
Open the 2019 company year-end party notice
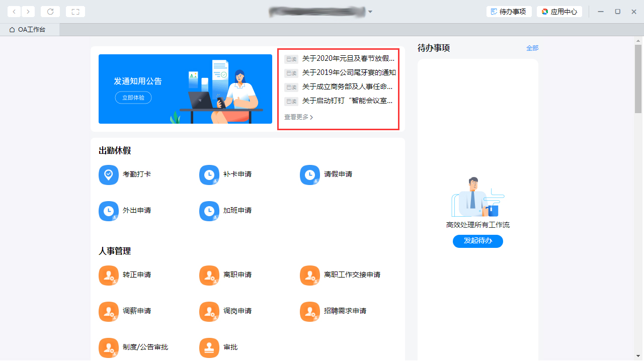click(347, 72)
